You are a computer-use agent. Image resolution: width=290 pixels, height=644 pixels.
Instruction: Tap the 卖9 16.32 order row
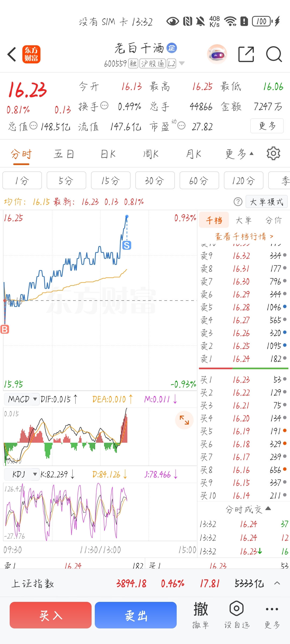click(x=244, y=255)
